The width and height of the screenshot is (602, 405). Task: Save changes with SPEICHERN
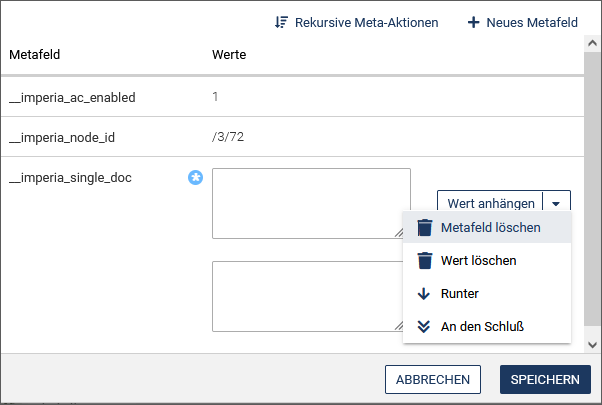545,379
